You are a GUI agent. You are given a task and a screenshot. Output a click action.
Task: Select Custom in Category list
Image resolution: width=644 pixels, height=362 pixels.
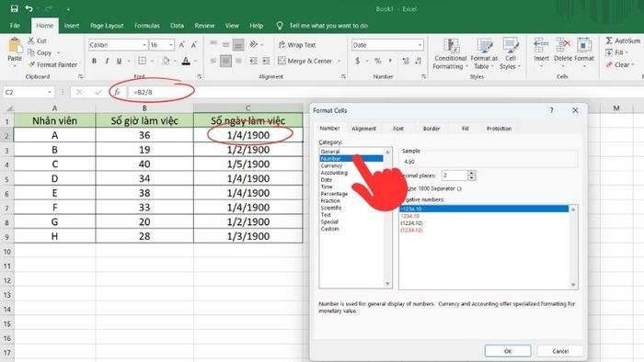[x=329, y=229]
